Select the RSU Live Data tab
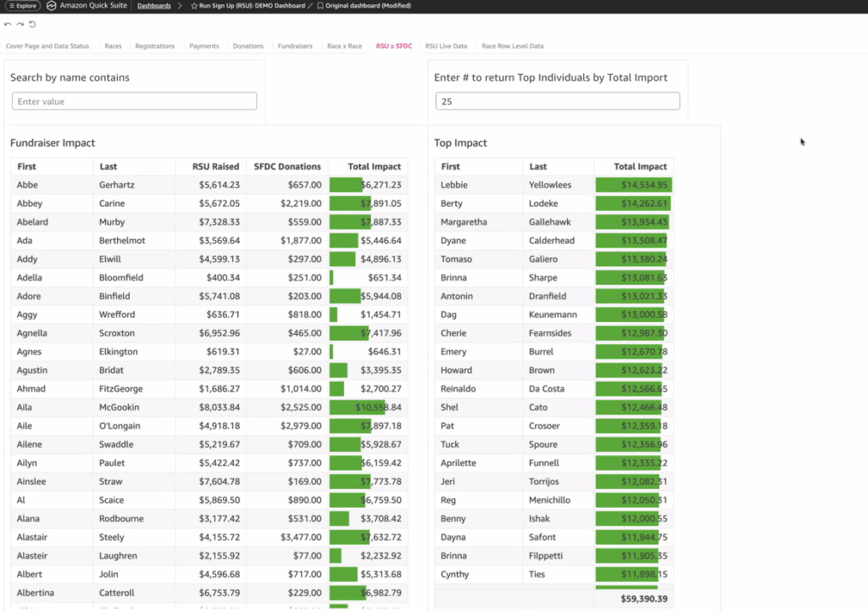The height and width of the screenshot is (612, 868). click(446, 46)
